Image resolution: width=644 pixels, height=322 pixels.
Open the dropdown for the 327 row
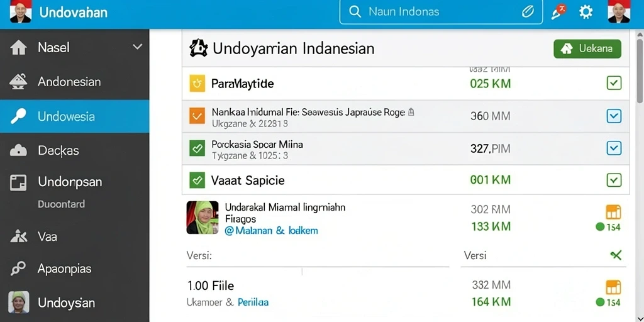click(614, 148)
